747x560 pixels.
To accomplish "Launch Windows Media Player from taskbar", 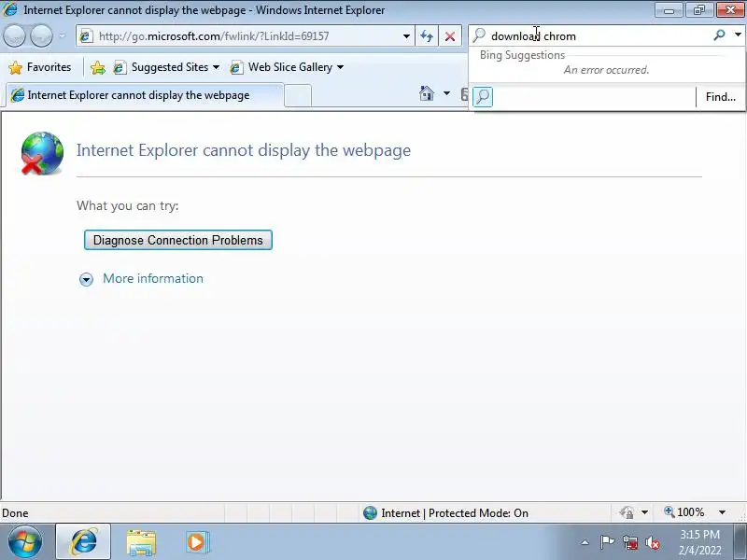I will click(x=197, y=542).
